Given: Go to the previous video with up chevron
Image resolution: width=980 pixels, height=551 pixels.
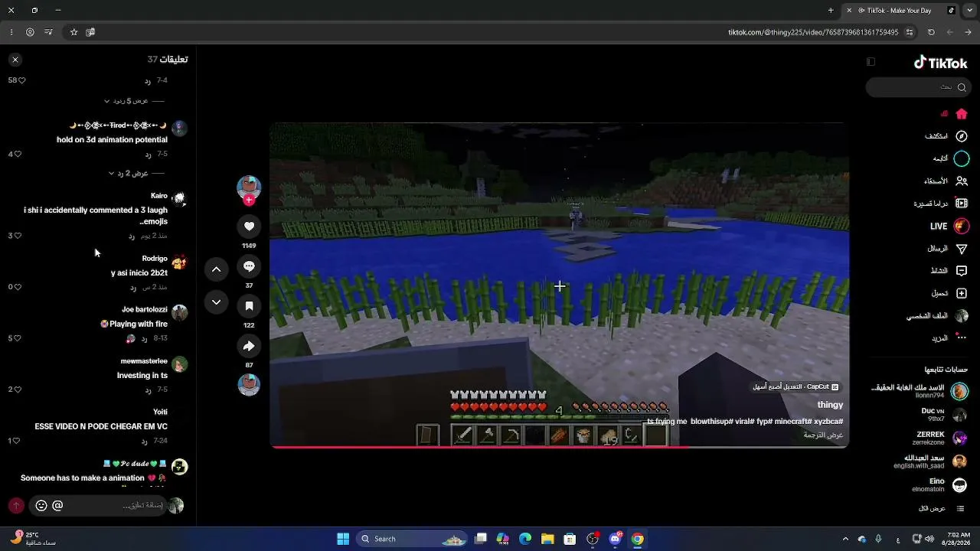Looking at the screenshot, I should click(x=216, y=269).
